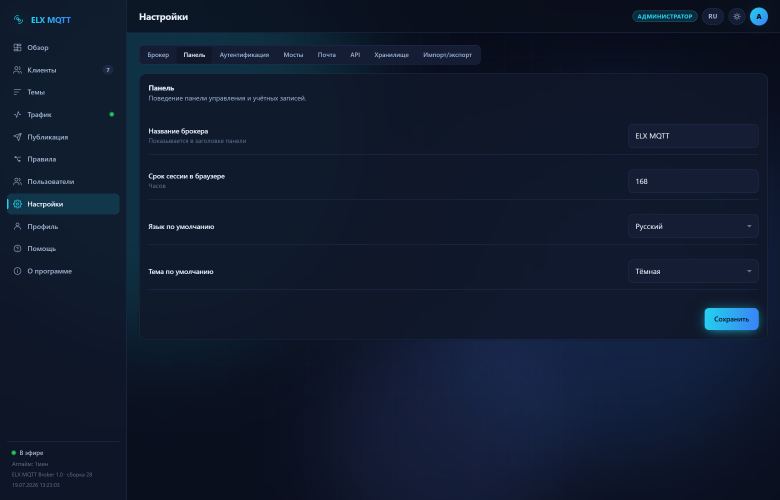
Task: Go to the Клиенты page
Action: (63, 70)
